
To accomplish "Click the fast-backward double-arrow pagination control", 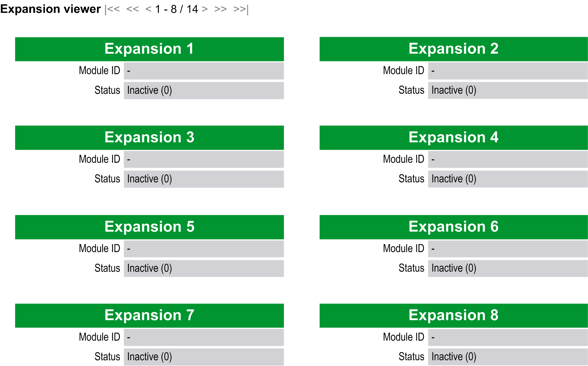I will coord(132,9).
